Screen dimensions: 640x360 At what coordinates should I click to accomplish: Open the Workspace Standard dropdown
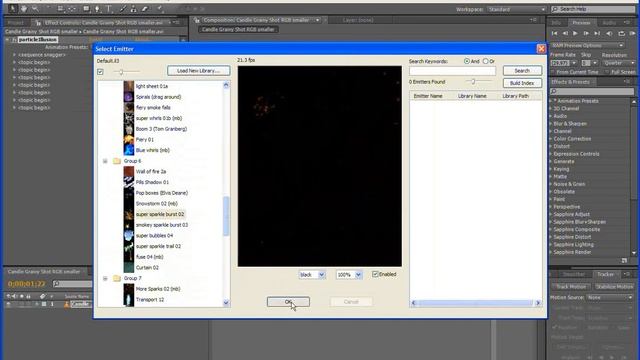pyautogui.click(x=517, y=9)
